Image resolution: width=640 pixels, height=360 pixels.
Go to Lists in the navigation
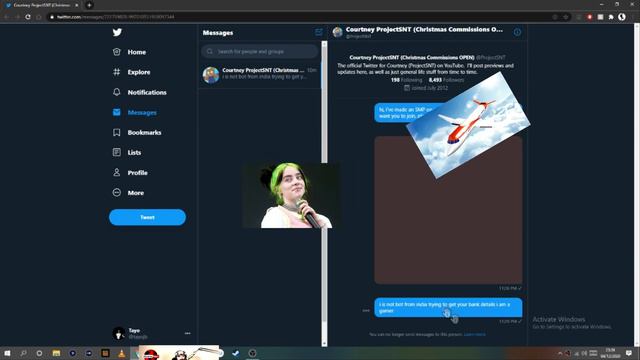pos(134,152)
